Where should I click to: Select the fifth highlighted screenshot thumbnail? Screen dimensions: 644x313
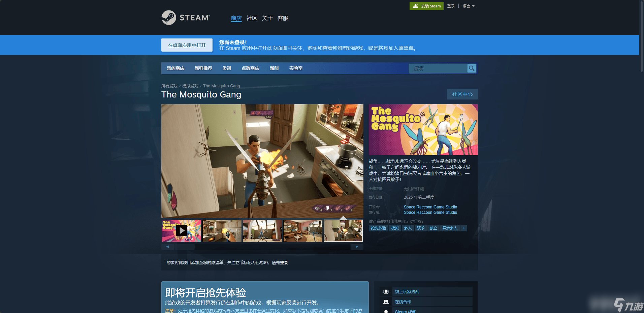tap(343, 231)
